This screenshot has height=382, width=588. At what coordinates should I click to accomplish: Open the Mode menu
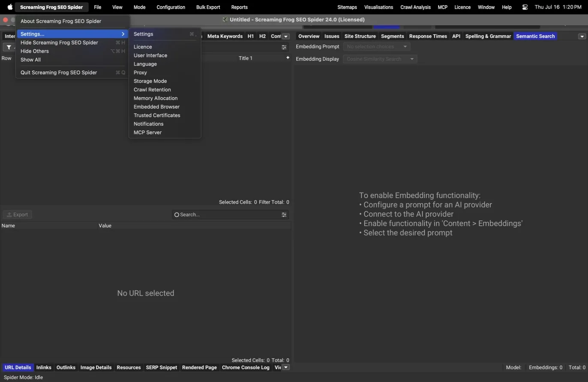[x=139, y=7]
